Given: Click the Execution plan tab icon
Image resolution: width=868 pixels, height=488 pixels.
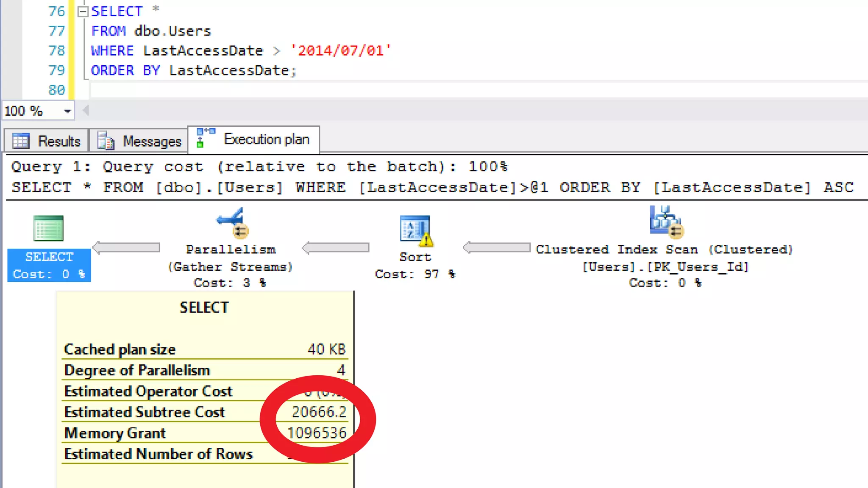Looking at the screenshot, I should pyautogui.click(x=206, y=138).
